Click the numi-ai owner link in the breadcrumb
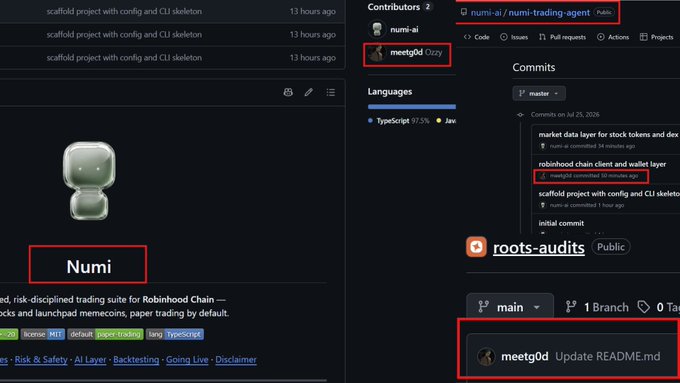This screenshot has width=680, height=383. [x=486, y=12]
